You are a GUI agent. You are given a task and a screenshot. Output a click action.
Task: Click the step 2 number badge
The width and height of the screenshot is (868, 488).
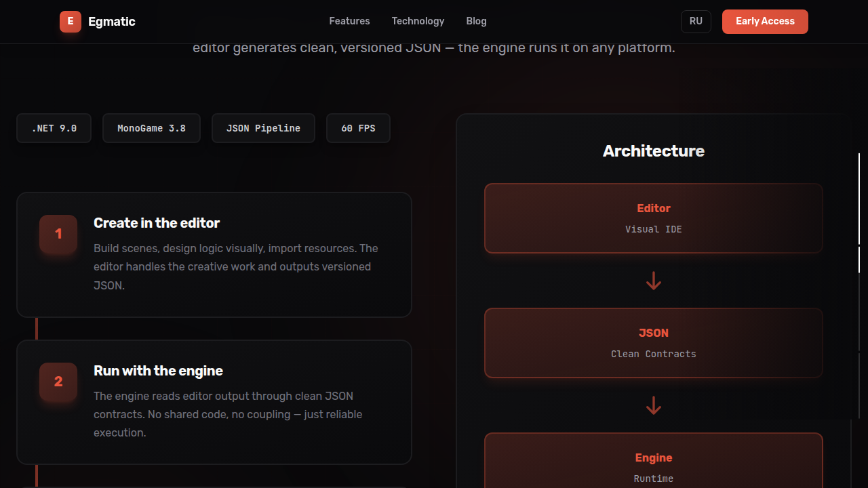pos(58,382)
